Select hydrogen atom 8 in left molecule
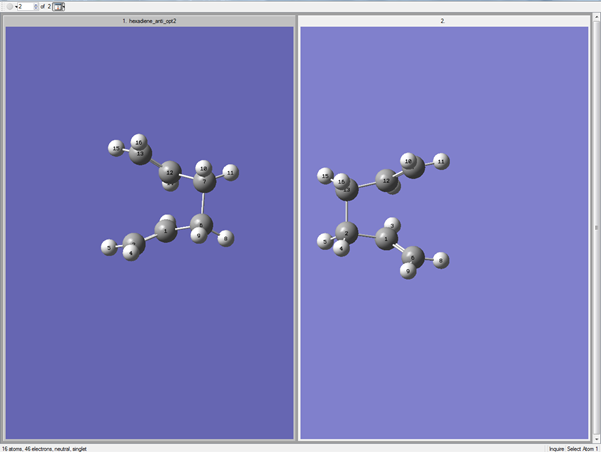Image resolution: width=601 pixels, height=452 pixels. coord(226,238)
